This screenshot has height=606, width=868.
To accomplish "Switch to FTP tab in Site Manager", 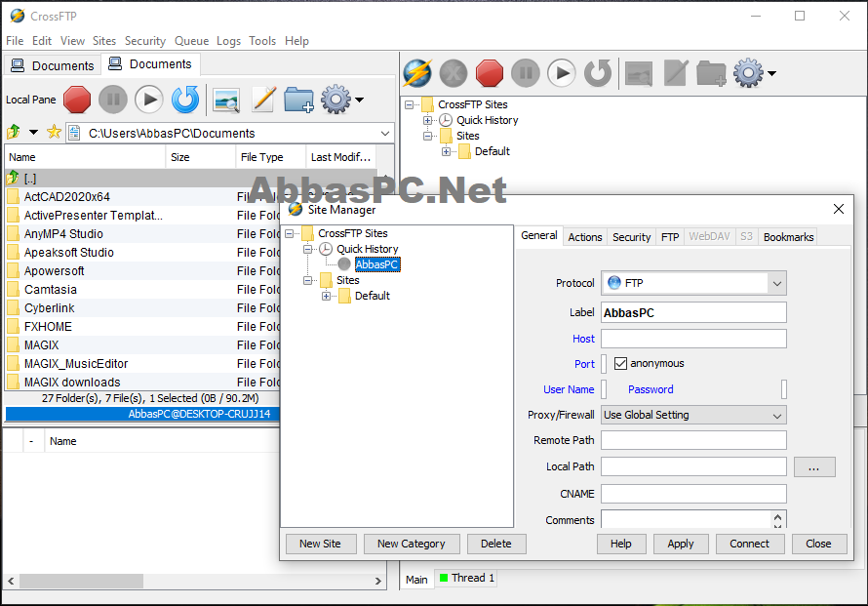I will click(x=670, y=237).
